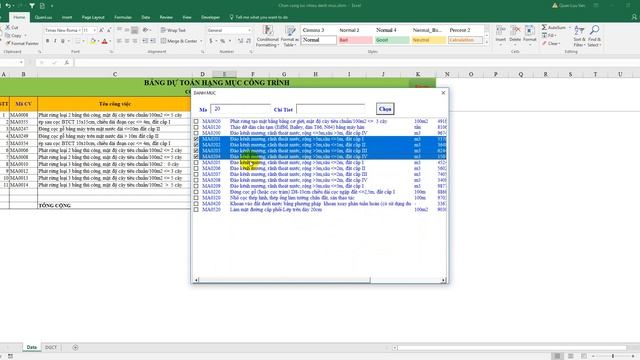Check the box for MA0220 Đóng cọc row

[196, 192]
